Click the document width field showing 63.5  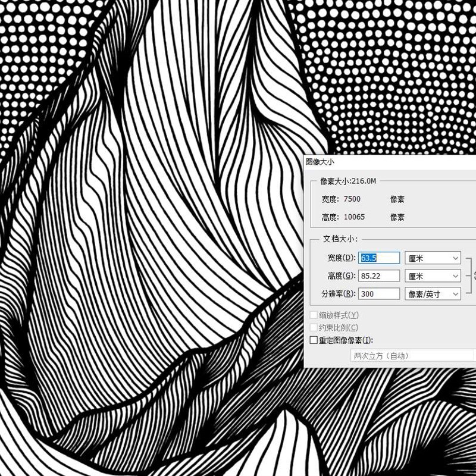point(379,258)
